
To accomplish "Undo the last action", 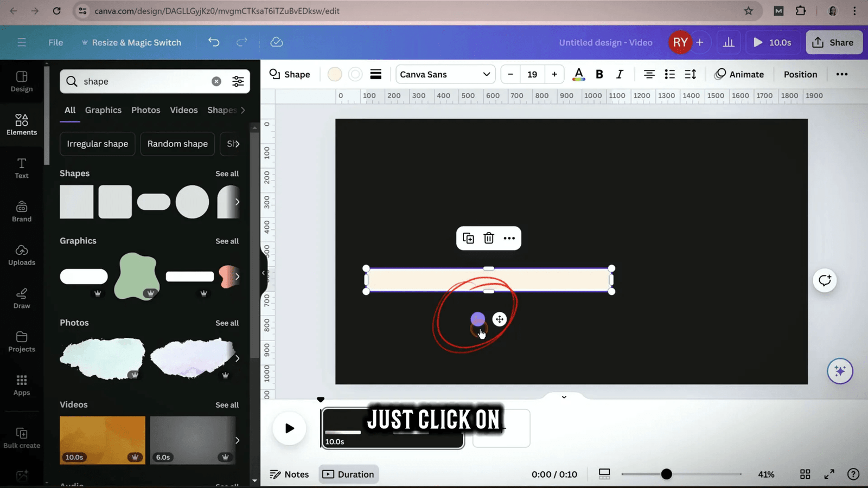I will (214, 42).
